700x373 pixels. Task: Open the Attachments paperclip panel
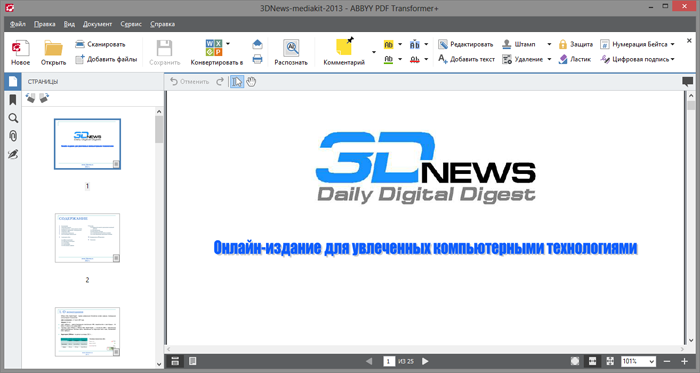pyautogui.click(x=12, y=136)
